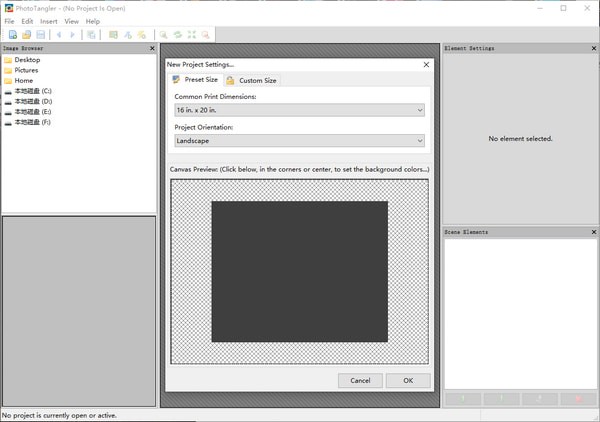600x422 pixels.
Task: Click the Fit to Window icon
Action: 192,35
